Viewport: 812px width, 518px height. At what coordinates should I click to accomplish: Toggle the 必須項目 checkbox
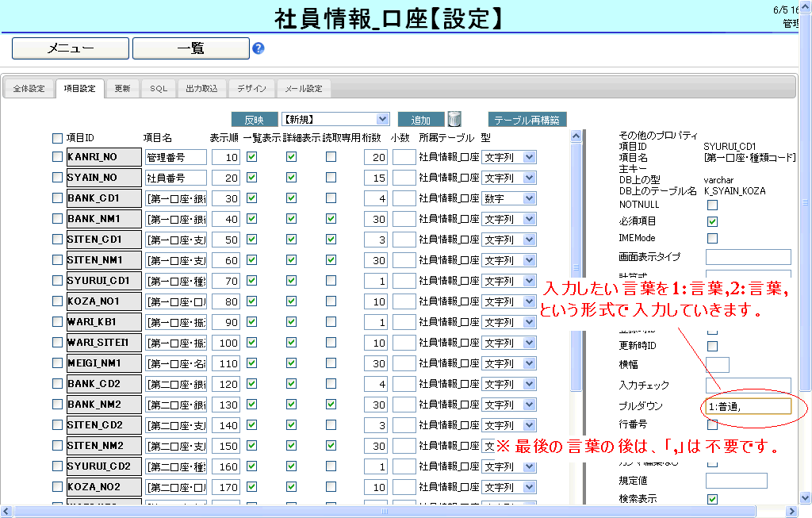coord(712,221)
